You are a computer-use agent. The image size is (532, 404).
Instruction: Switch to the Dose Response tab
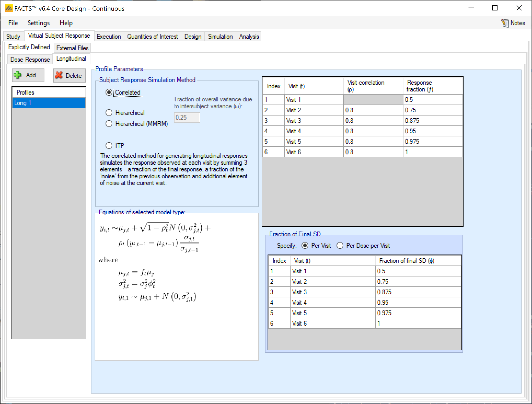click(x=30, y=60)
